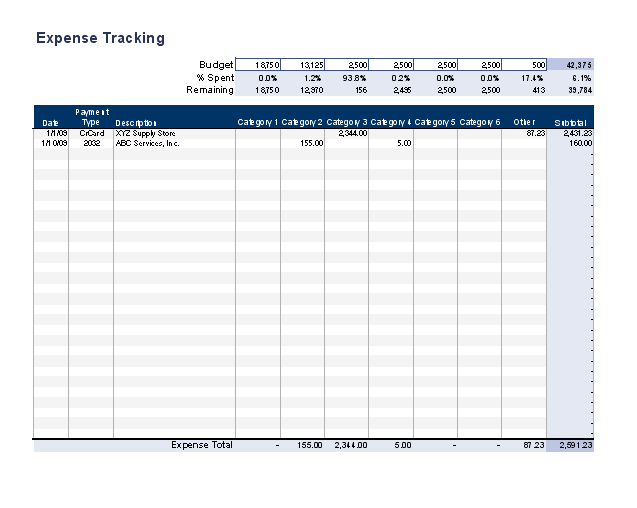
Task: Select the Subtotal column header
Action: pos(570,123)
